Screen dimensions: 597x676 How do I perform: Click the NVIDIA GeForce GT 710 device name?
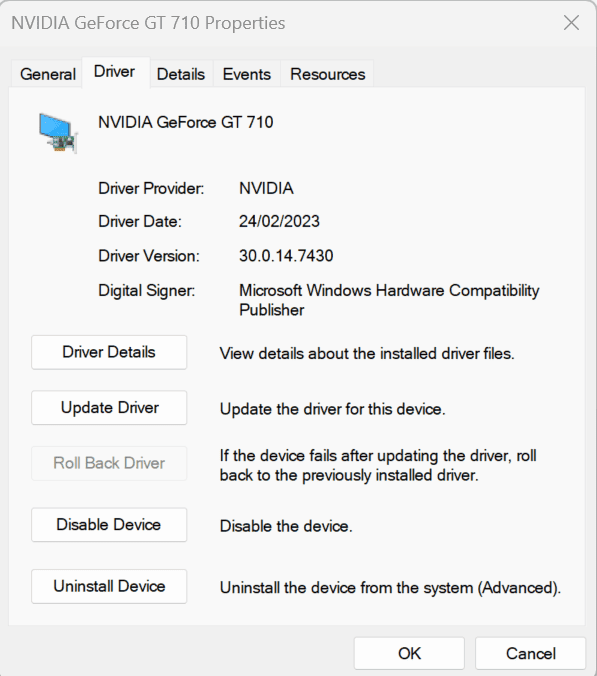click(186, 122)
